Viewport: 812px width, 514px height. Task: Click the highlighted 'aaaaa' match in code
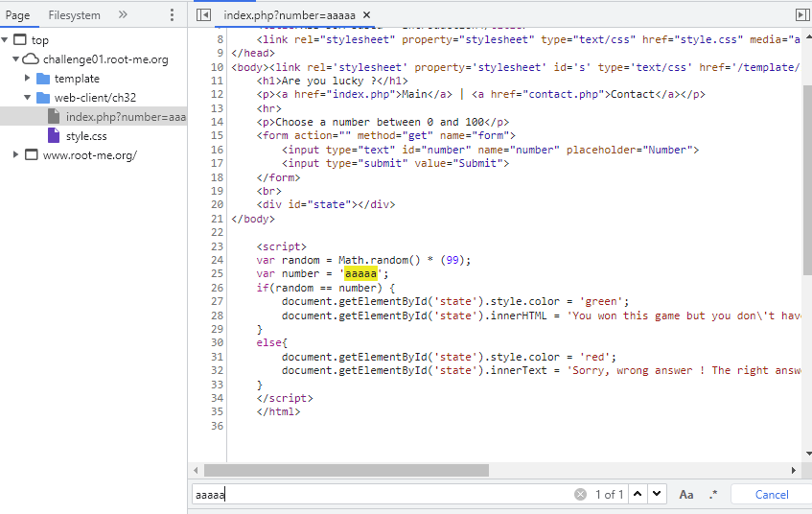click(360, 273)
